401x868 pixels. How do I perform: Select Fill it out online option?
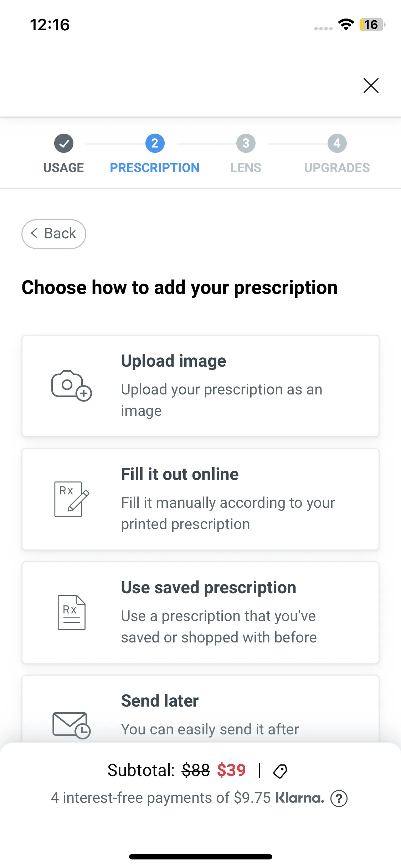pos(180,474)
